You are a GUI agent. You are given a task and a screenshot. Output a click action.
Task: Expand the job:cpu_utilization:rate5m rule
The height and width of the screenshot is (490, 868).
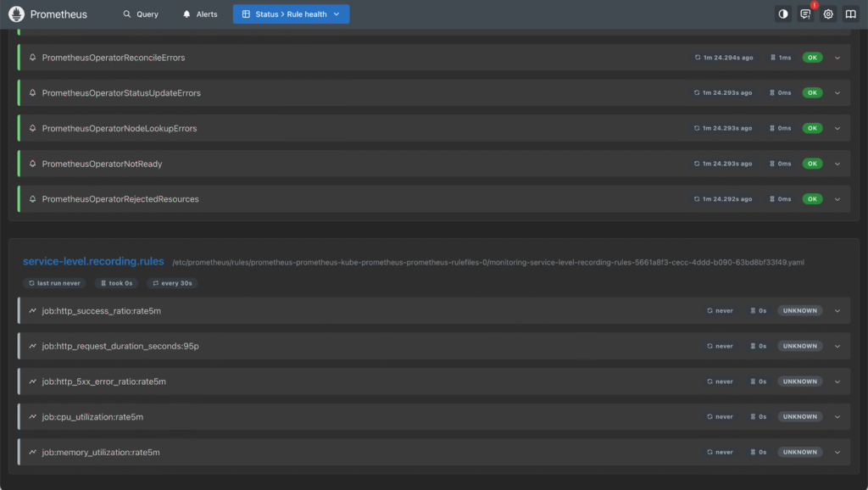tap(837, 417)
